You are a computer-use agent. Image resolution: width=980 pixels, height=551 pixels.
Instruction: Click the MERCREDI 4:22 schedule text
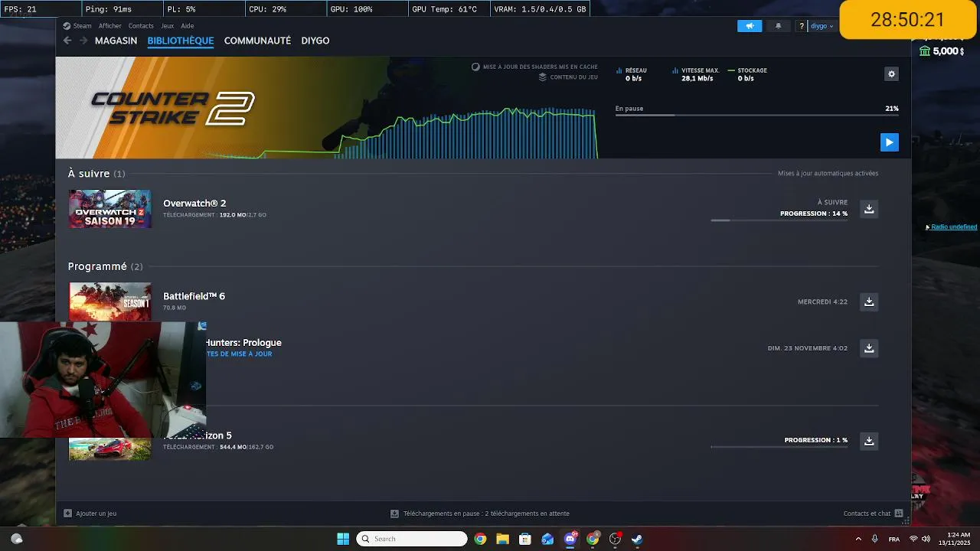click(x=822, y=302)
